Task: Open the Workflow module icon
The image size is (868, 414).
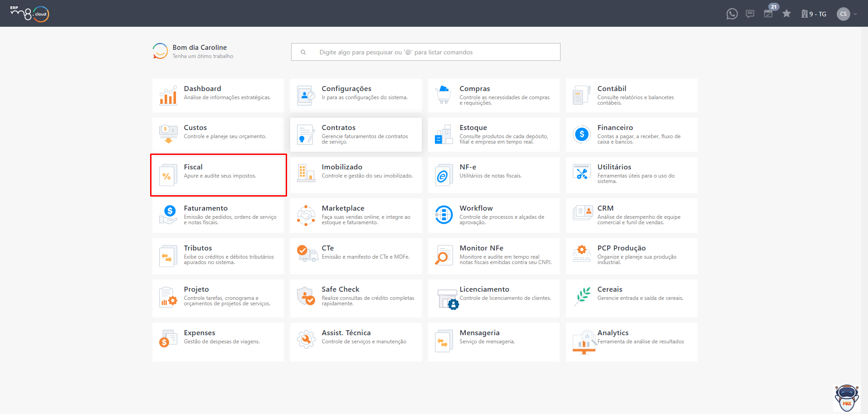Action: point(444,215)
